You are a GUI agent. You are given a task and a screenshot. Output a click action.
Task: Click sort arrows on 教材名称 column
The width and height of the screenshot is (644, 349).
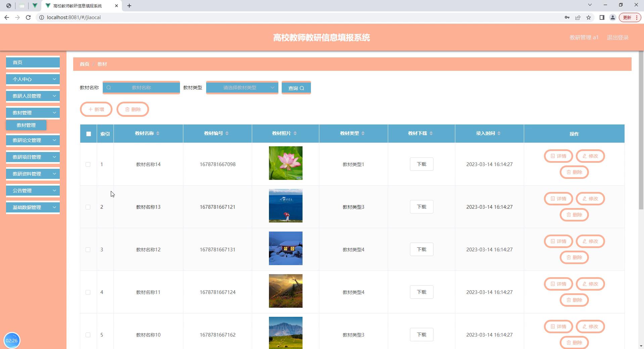click(x=158, y=134)
